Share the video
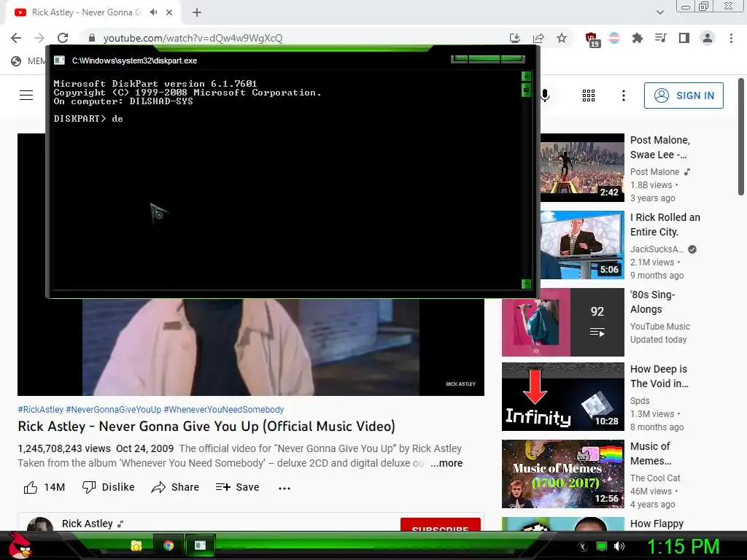Screen dimensions: 747x560 (175, 487)
